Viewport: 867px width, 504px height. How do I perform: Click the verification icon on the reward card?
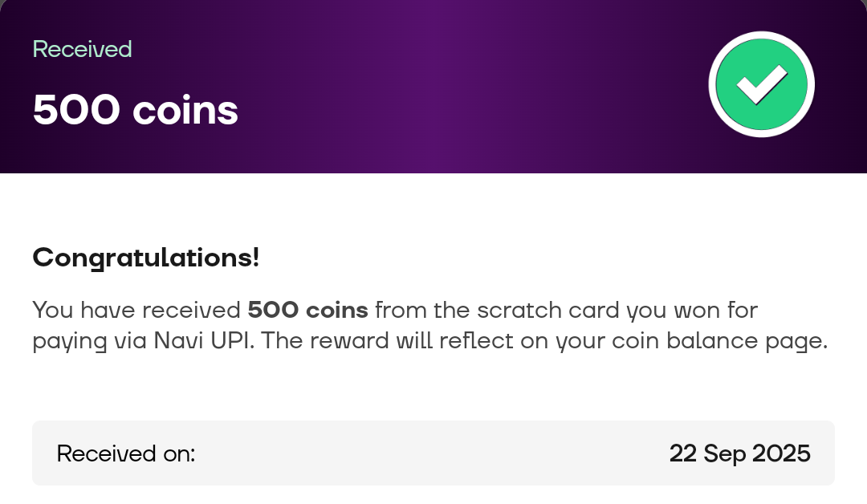tap(761, 83)
